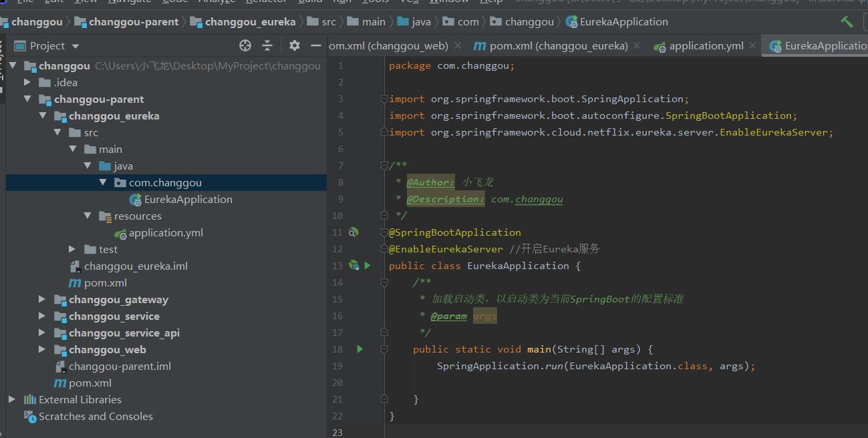Select com.changgou package in tree
868x438 pixels.
(158, 182)
